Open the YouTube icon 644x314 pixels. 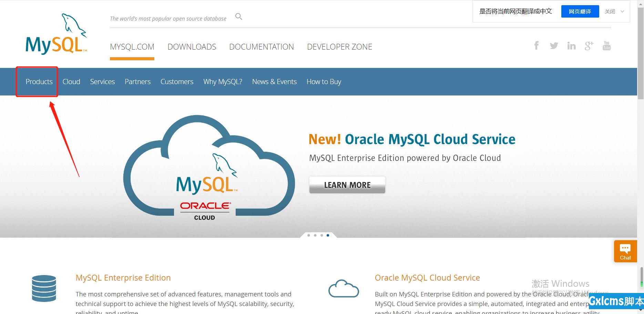[607, 45]
